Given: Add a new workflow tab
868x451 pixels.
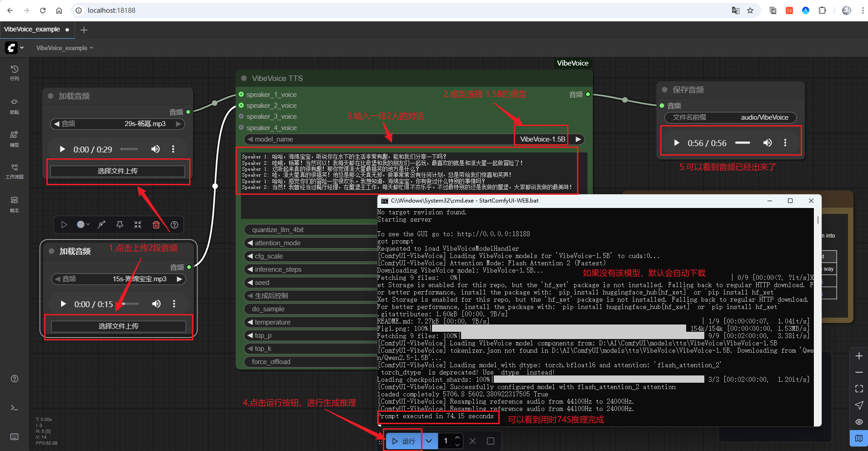Looking at the screenshot, I should pos(84,30).
